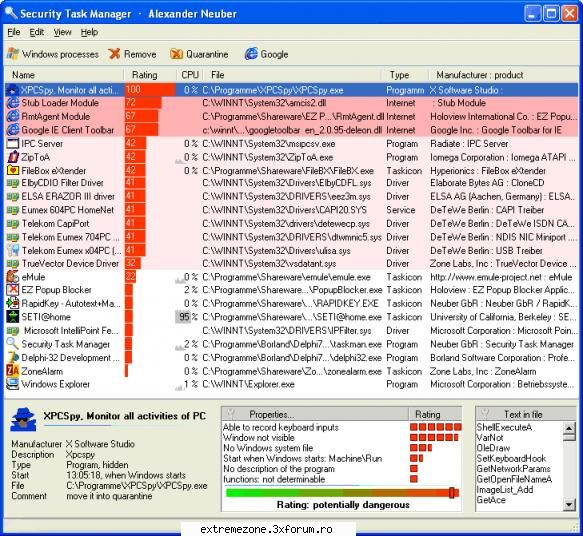
Task: Click the ZoneAlarm ZA icon
Action: tap(13, 371)
